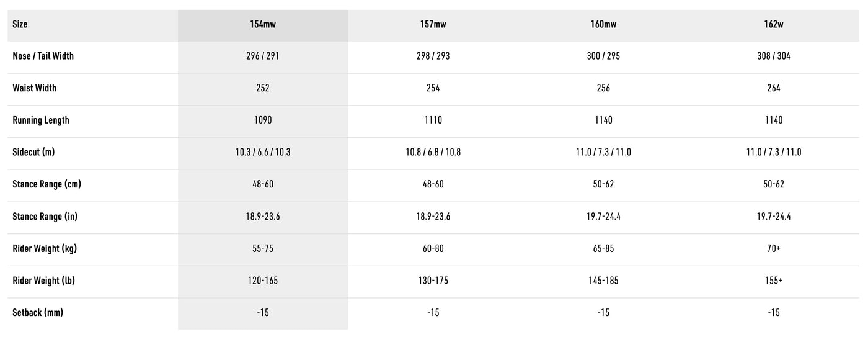This screenshot has height=342, width=868.
Task: Select the Rider Weight (kg) row label
Action: coord(46,248)
